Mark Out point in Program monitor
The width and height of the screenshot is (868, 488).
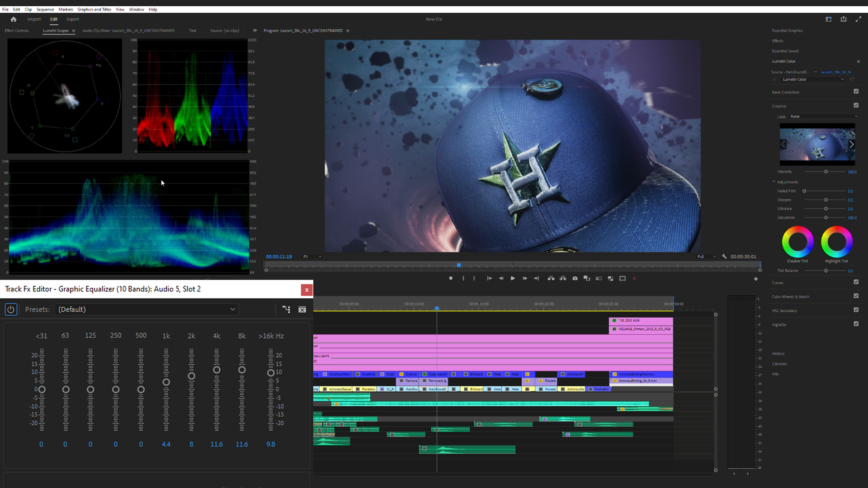pyautogui.click(x=474, y=278)
